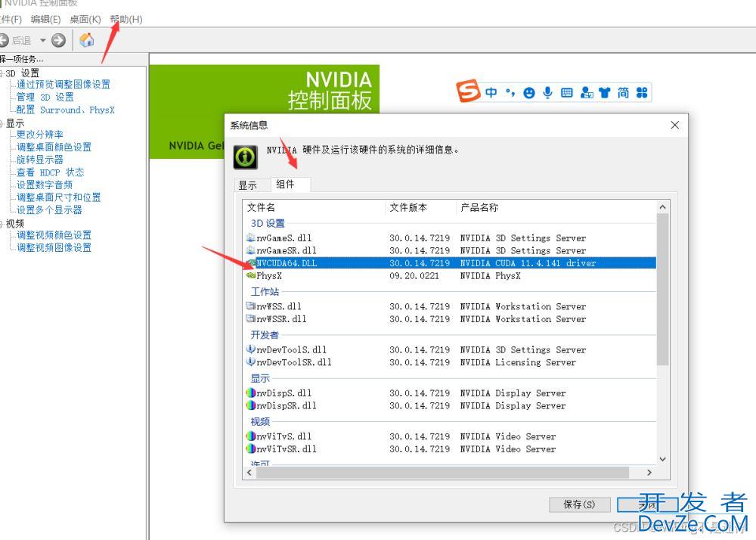The height and width of the screenshot is (540, 756).
Task: Open the Home icon in toolbar
Action: pyautogui.click(x=87, y=40)
